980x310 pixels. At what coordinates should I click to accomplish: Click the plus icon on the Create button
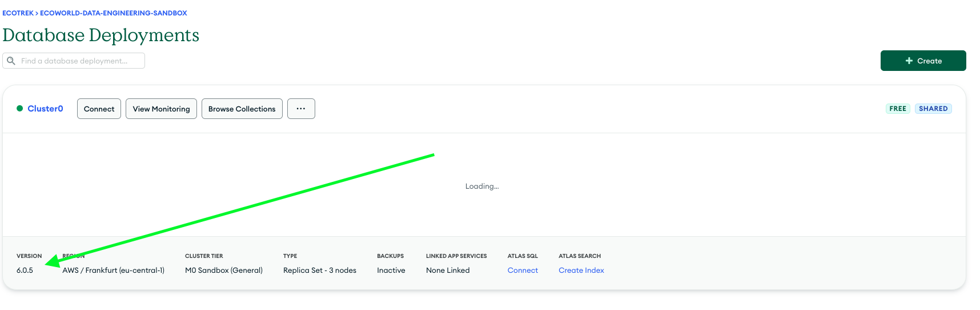(x=909, y=61)
